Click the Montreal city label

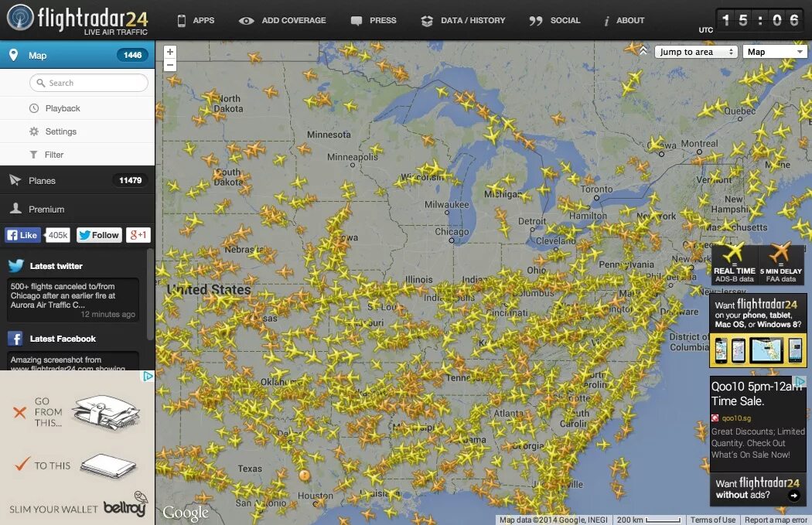(699, 143)
